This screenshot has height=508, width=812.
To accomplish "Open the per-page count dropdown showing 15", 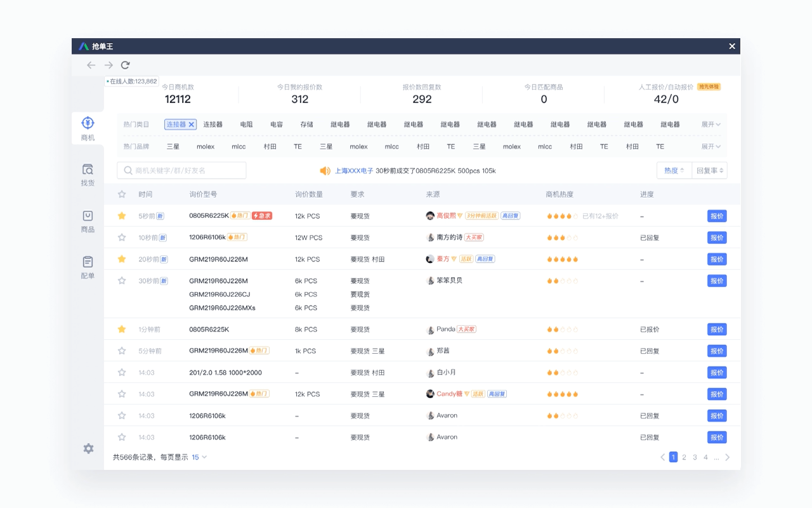I will [199, 457].
